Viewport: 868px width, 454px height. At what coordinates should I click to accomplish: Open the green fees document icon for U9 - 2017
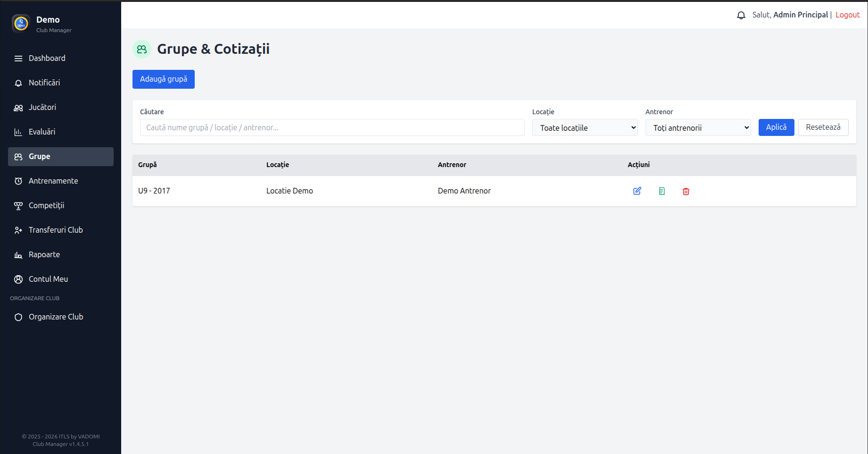[x=661, y=191]
